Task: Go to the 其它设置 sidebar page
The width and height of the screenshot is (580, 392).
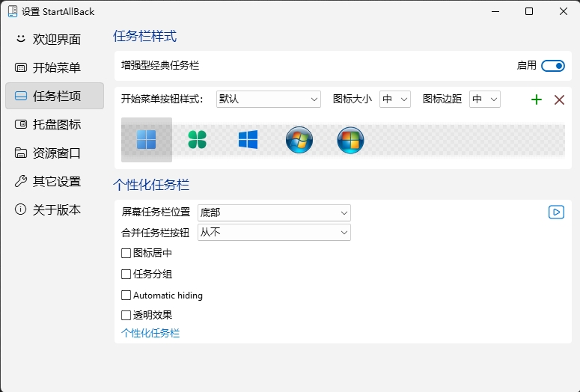Action: [x=55, y=182]
